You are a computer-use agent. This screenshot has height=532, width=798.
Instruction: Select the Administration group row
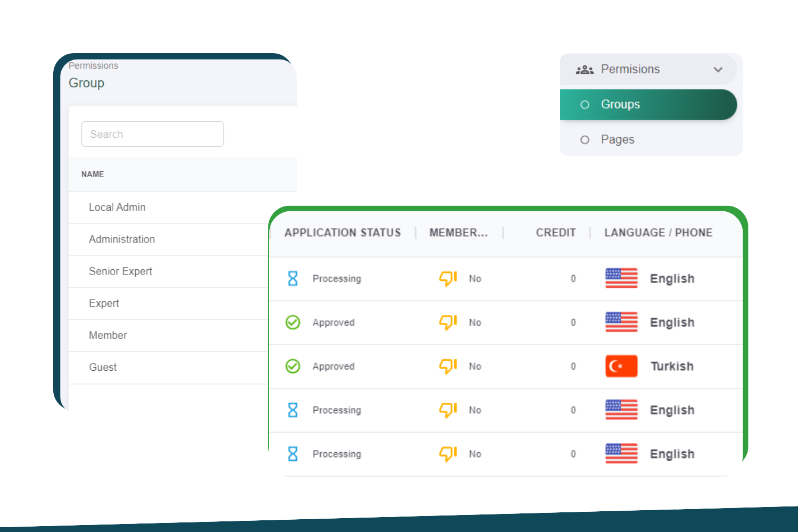(x=169, y=239)
